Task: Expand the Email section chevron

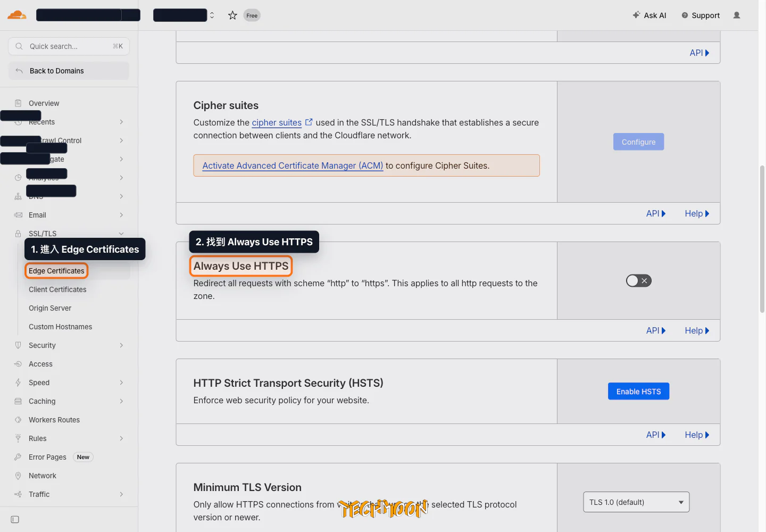Action: tap(121, 215)
